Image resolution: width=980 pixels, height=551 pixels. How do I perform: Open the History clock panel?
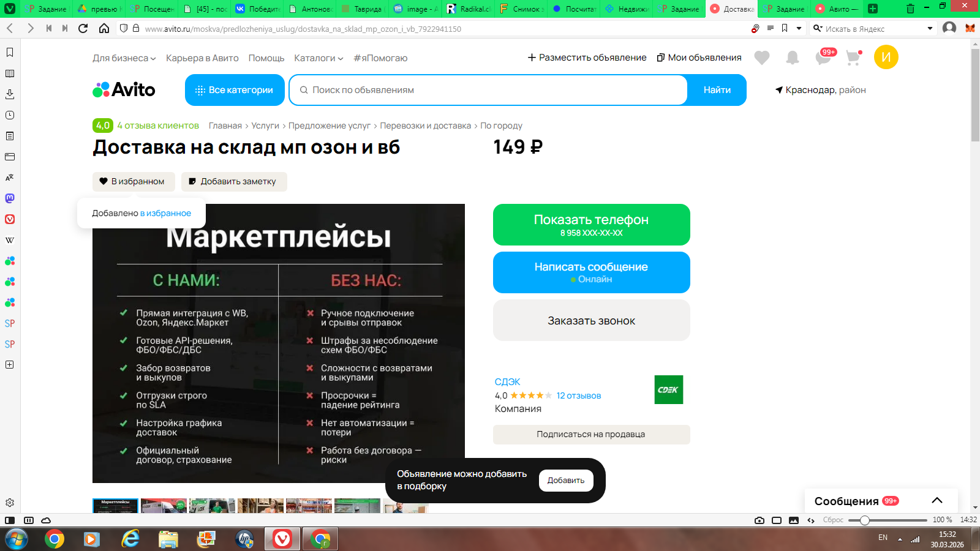pyautogui.click(x=10, y=115)
